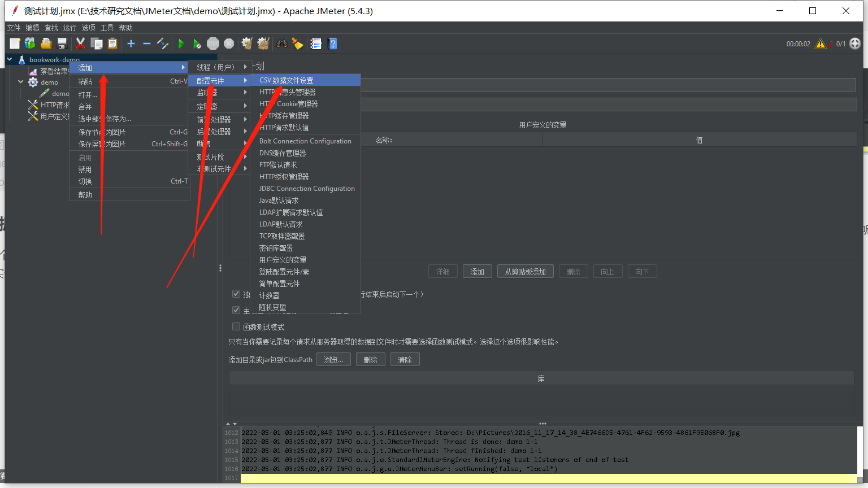Viewport: 868px width, 488px height.
Task: Click the remote engines icon beside 0/1
Action: pos(855,43)
